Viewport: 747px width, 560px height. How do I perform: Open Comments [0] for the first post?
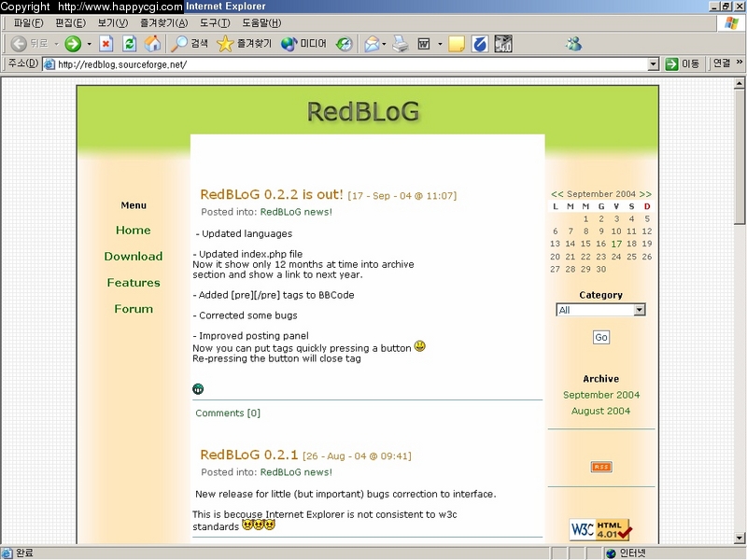pos(228,413)
